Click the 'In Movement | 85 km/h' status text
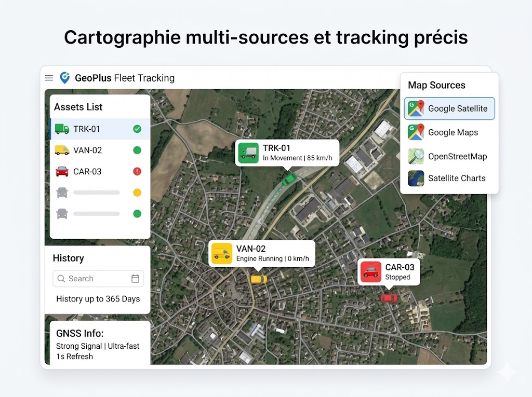This screenshot has width=532, height=397. (298, 158)
